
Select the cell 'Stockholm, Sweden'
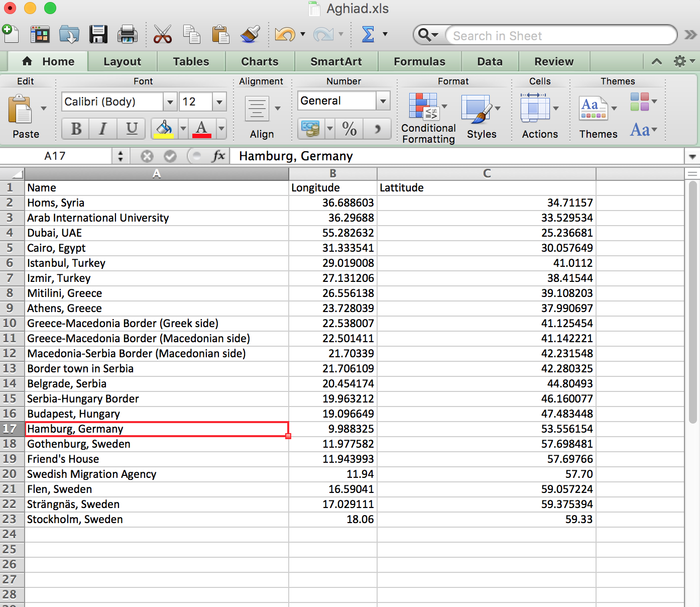click(x=157, y=520)
